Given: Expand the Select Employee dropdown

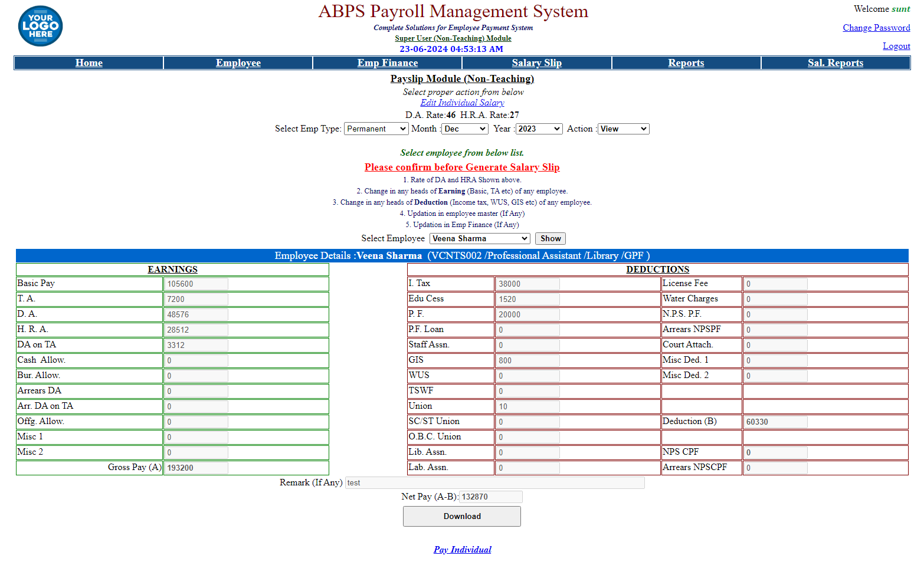Looking at the screenshot, I should pos(480,238).
